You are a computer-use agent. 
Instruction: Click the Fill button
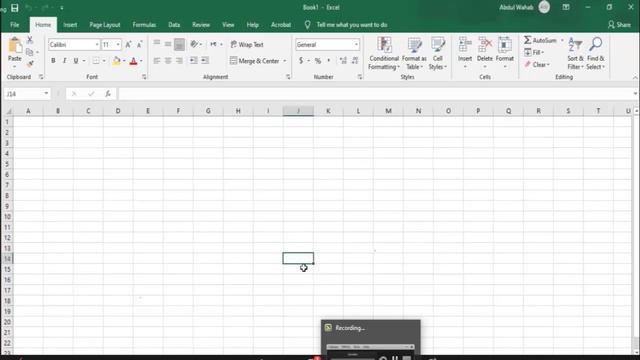click(x=534, y=52)
